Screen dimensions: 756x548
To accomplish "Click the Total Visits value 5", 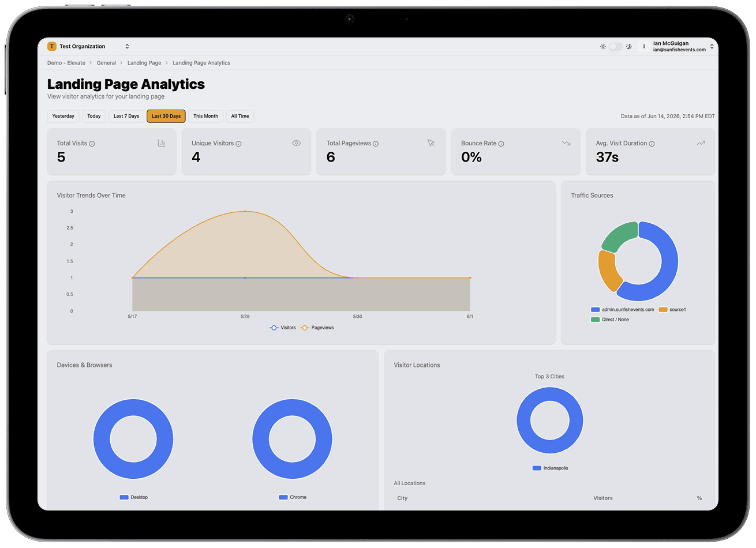I will tap(61, 157).
